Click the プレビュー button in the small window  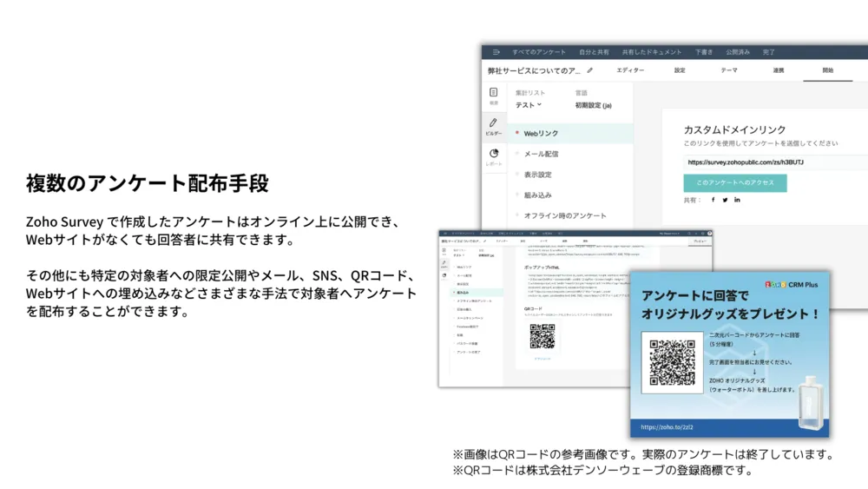click(x=700, y=241)
